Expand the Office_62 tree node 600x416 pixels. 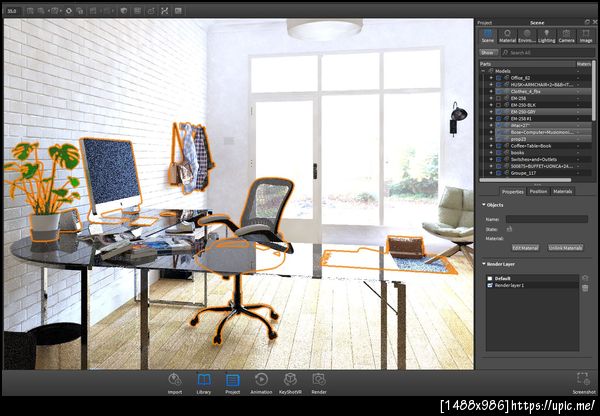click(x=491, y=78)
